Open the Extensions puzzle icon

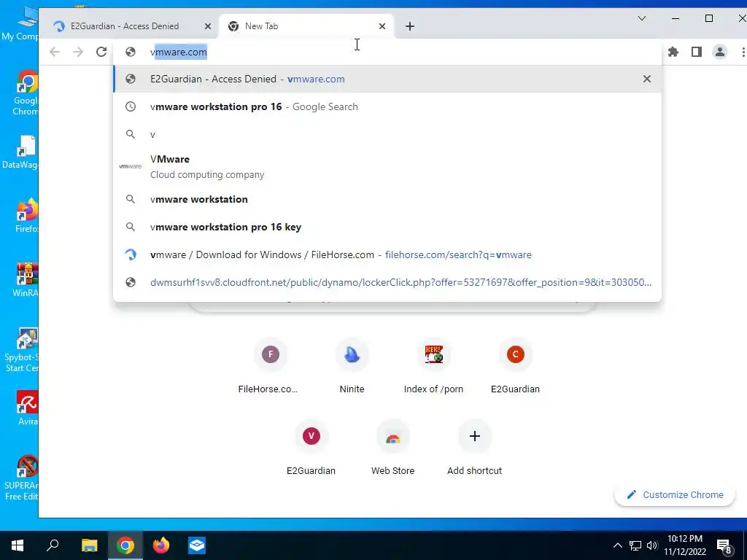(x=673, y=52)
